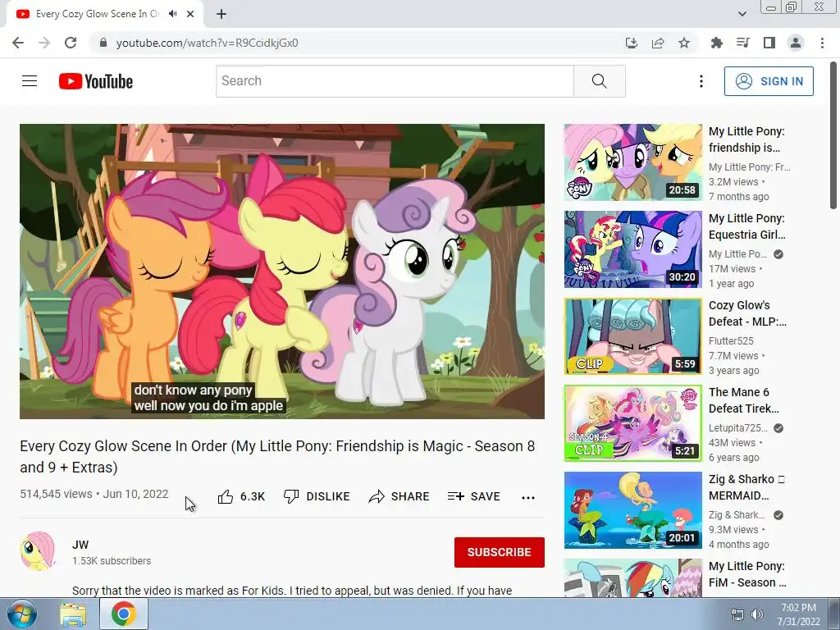Open the Equestria Girl 30:20 thumbnail
The image size is (840, 630).
632,249
